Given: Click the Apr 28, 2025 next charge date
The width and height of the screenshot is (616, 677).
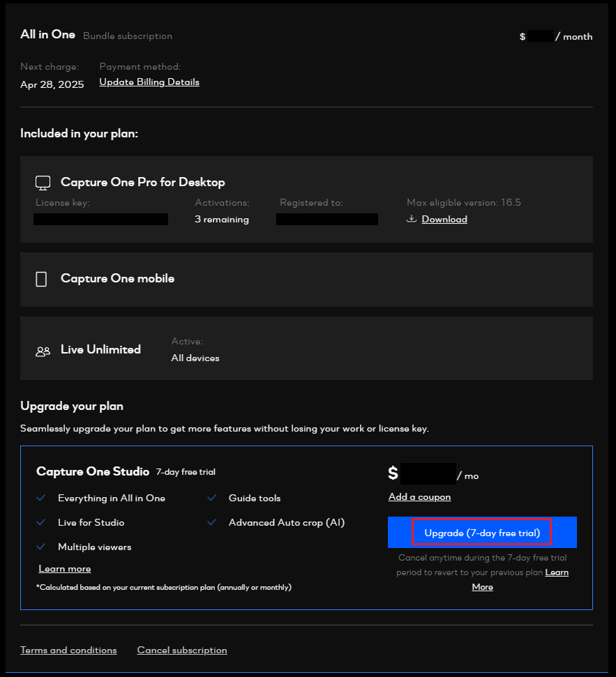Looking at the screenshot, I should pyautogui.click(x=52, y=84).
